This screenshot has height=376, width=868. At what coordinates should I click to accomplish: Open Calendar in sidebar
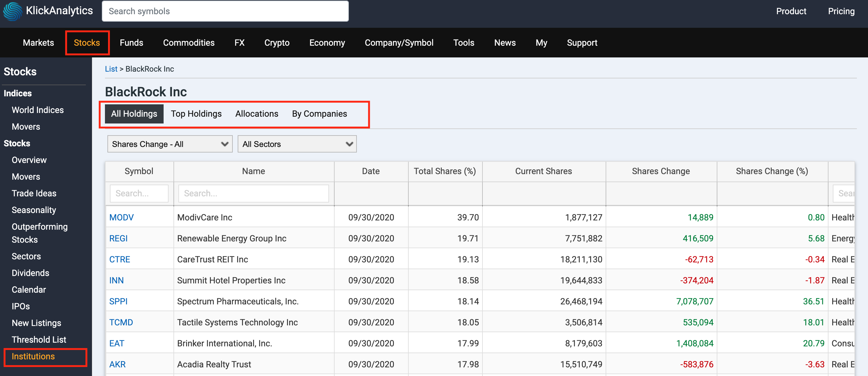click(29, 290)
